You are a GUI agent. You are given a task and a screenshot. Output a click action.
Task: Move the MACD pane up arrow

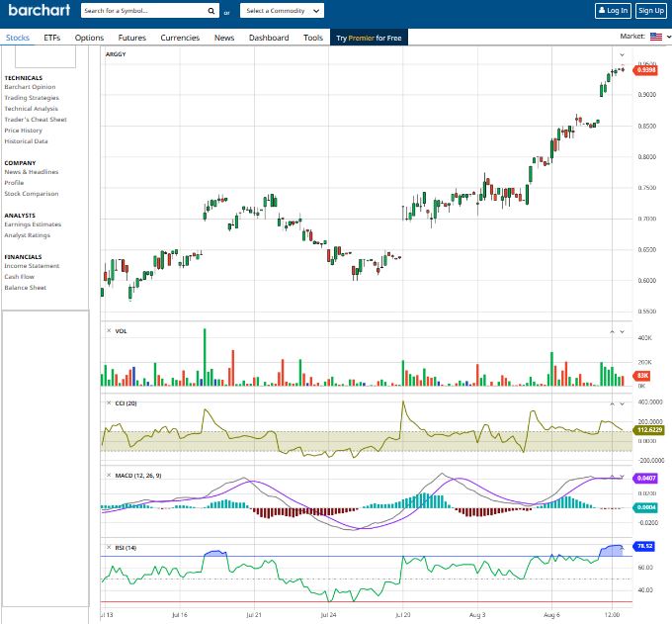(x=612, y=476)
